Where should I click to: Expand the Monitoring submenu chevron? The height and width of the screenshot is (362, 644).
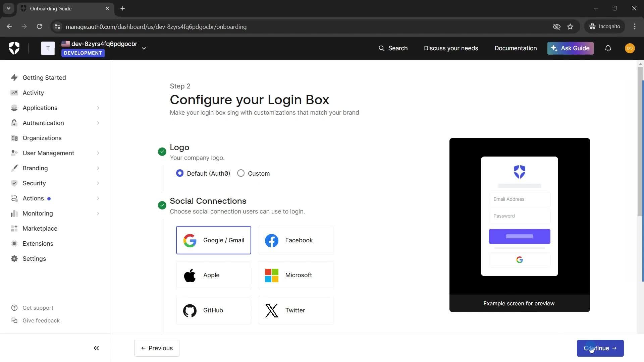(x=98, y=214)
